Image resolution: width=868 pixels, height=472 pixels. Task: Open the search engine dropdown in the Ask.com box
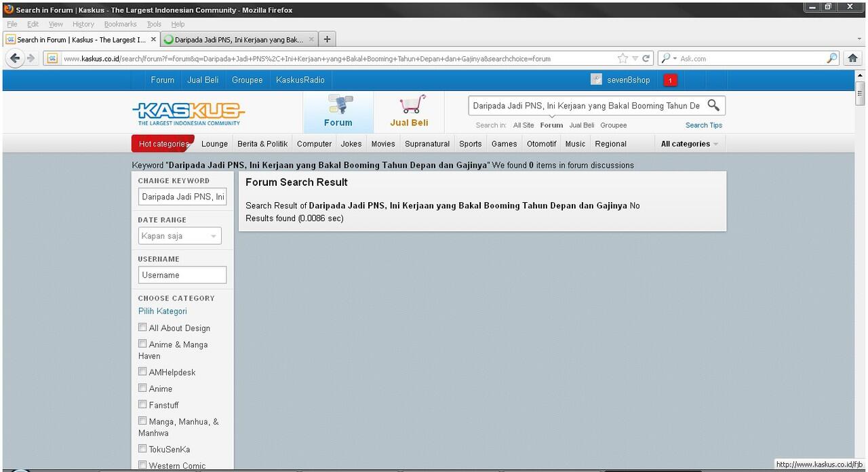pos(669,58)
